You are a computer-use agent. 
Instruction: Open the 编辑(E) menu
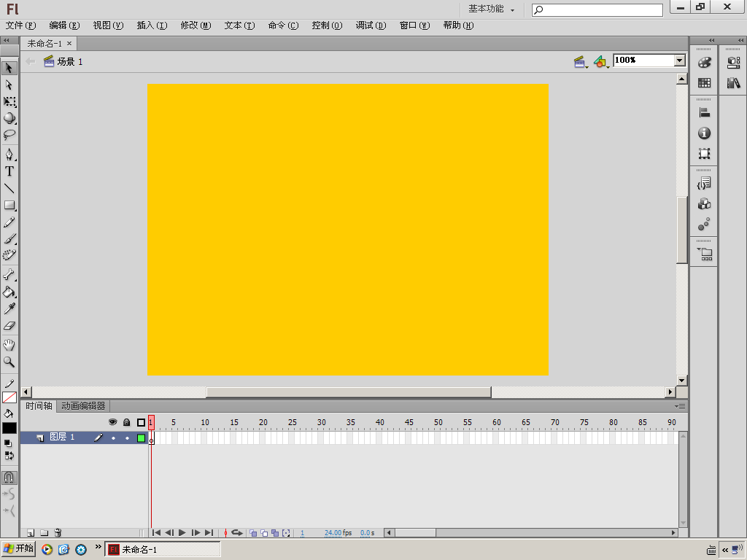click(64, 26)
